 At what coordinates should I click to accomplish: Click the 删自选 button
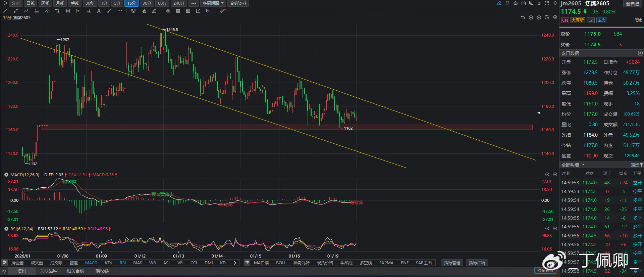tap(633, 4)
